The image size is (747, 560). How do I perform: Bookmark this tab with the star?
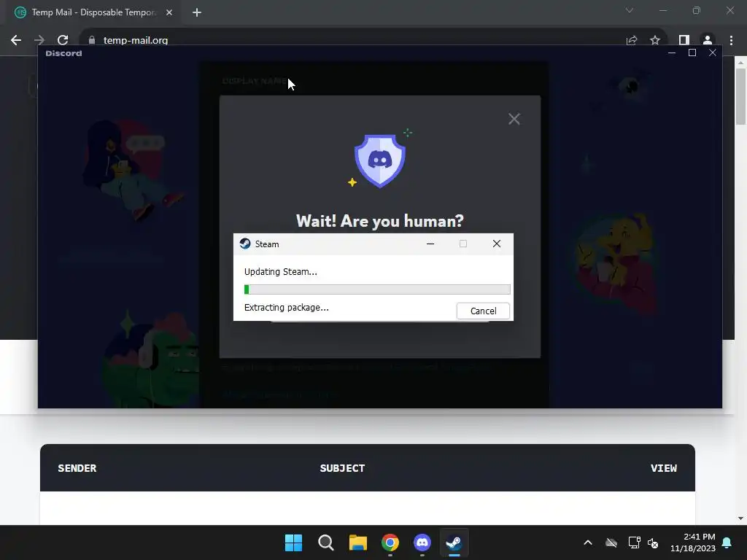(655, 40)
